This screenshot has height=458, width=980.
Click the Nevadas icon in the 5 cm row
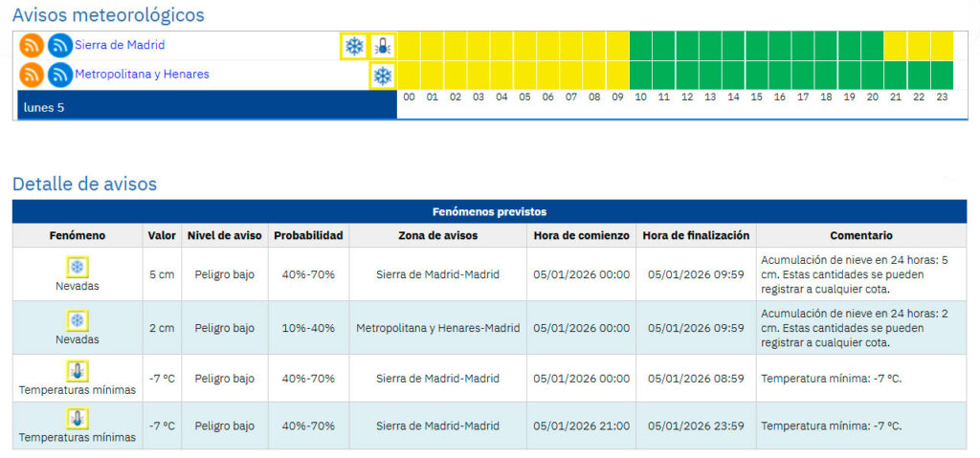pos(77,267)
